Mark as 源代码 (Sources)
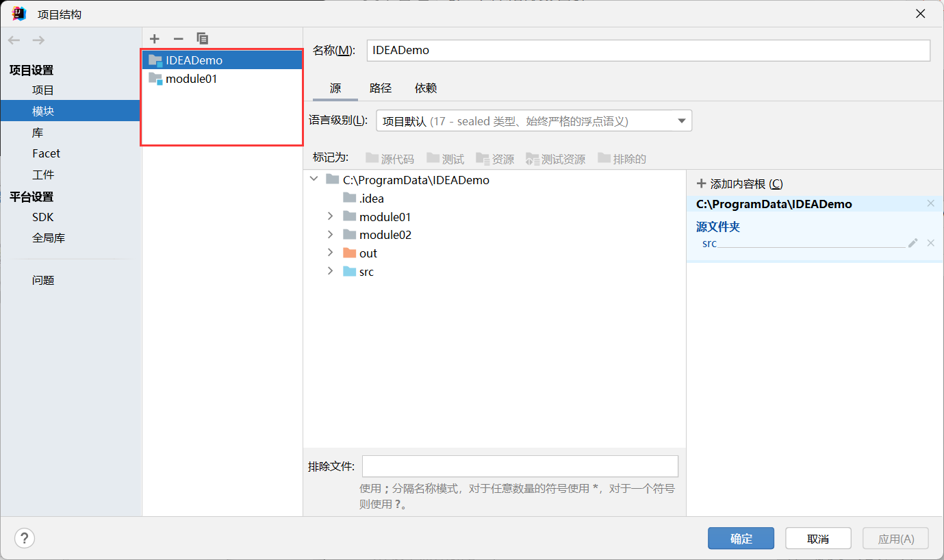 pos(390,159)
